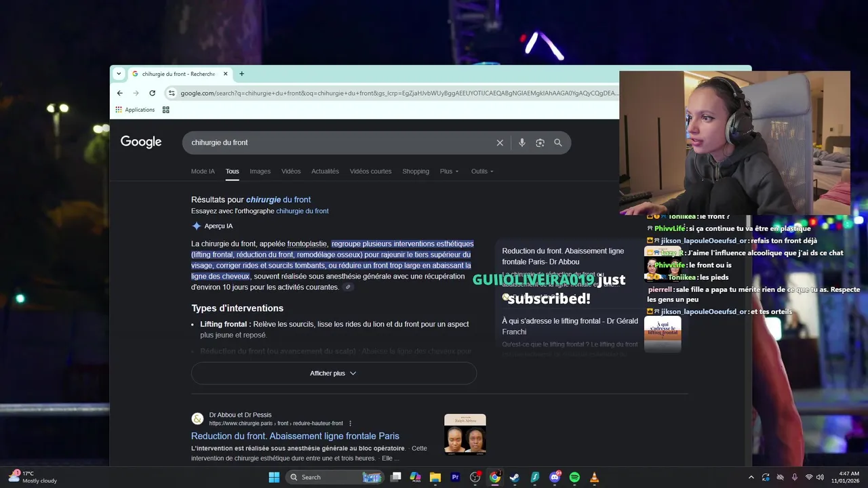Screen dimensions: 868x488
Task: Expand the Outils tools dropdown
Action: tap(482, 171)
